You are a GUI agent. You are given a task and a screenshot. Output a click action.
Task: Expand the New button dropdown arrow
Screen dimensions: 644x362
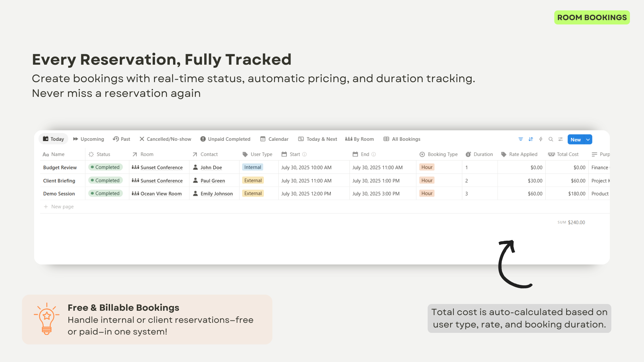coord(588,139)
